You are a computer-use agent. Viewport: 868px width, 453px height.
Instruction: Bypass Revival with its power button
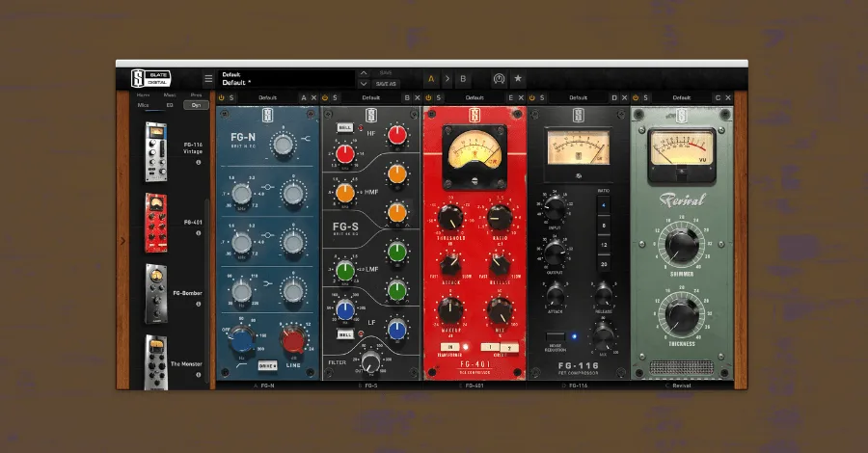coord(636,98)
